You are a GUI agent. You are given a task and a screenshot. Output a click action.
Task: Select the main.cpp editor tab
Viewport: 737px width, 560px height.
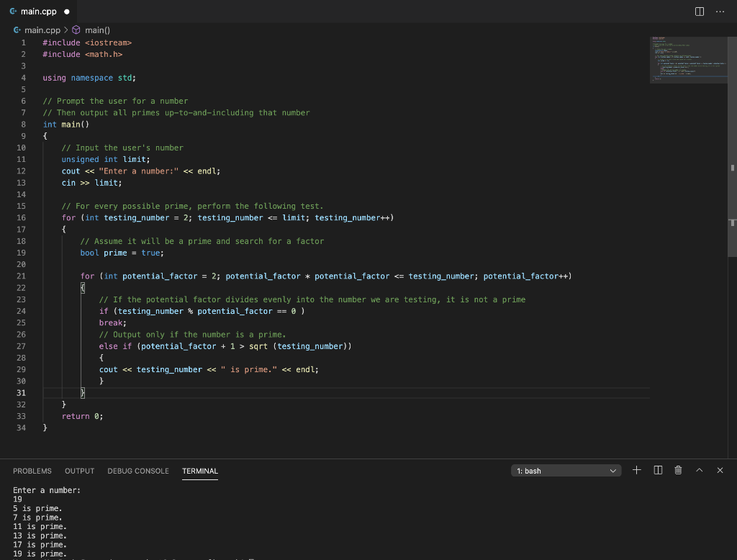(x=37, y=12)
